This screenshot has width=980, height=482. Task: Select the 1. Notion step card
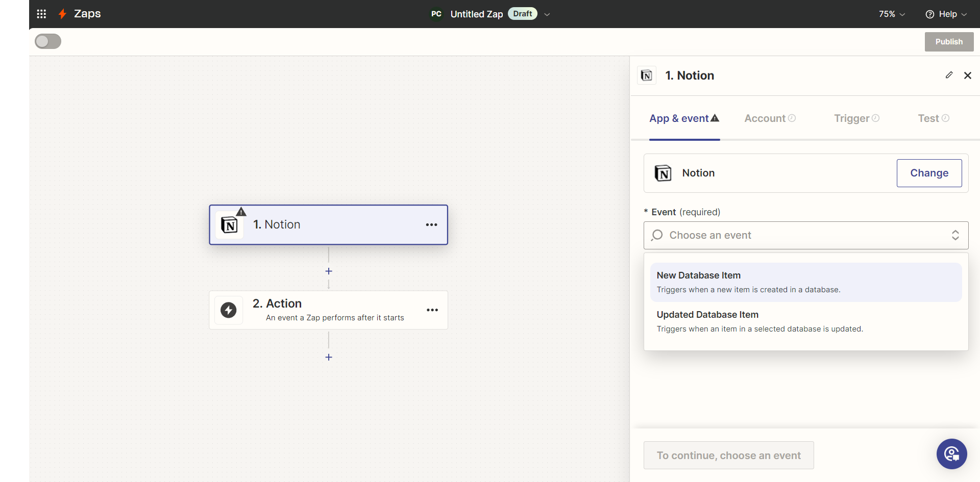(328, 225)
